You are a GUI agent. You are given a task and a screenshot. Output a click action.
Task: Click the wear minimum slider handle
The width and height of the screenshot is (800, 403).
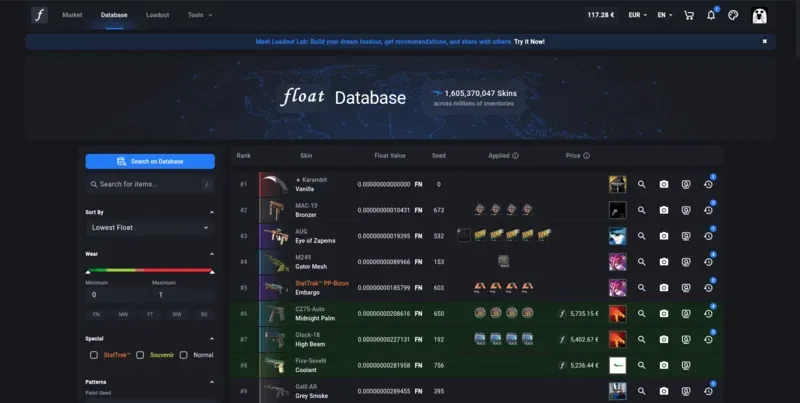coord(88,272)
